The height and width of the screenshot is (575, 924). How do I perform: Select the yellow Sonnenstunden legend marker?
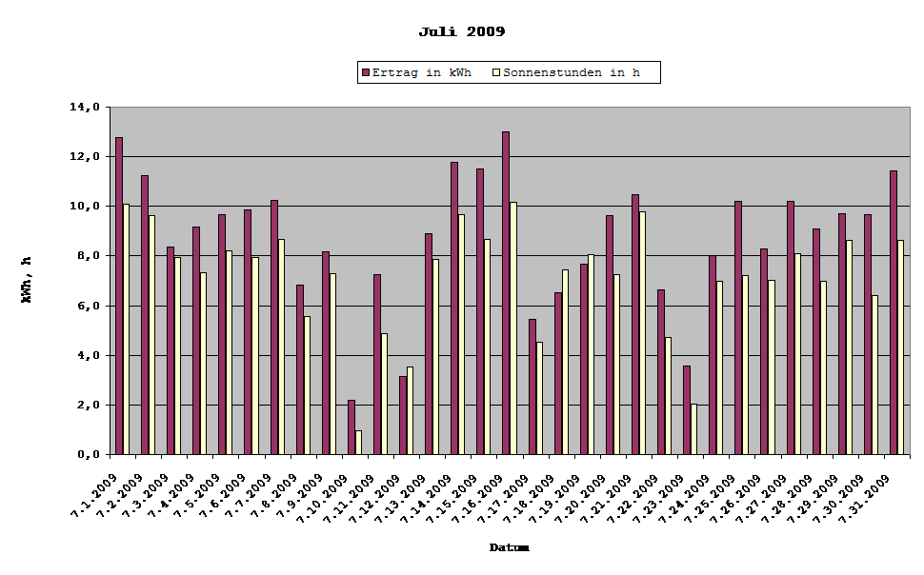[494, 71]
